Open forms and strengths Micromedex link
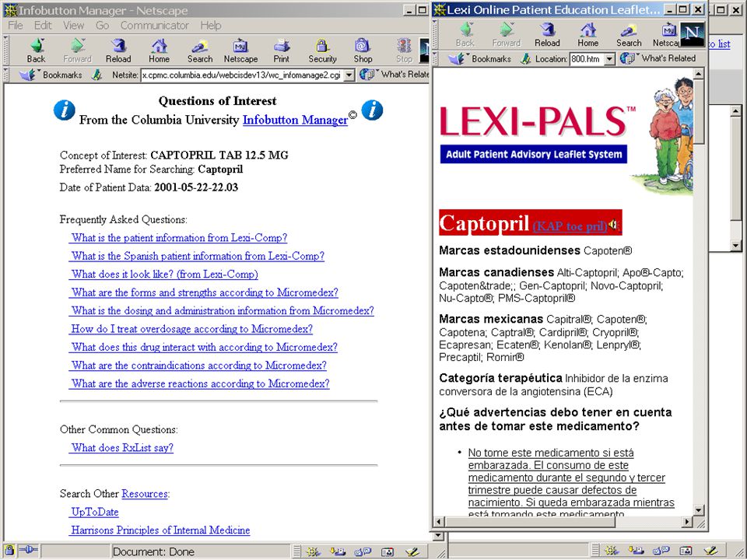 [x=203, y=292]
